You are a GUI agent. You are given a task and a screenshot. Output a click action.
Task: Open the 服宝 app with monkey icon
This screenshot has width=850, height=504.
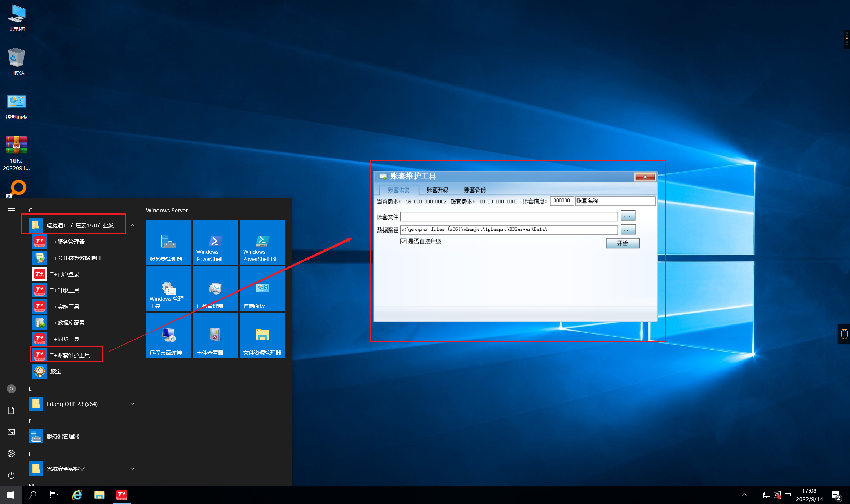coord(56,371)
